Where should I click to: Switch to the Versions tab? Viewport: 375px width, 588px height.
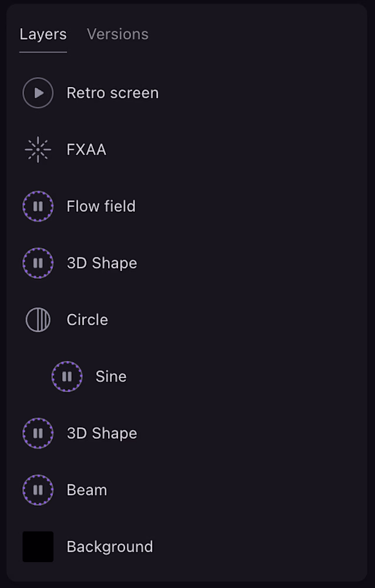[118, 34]
